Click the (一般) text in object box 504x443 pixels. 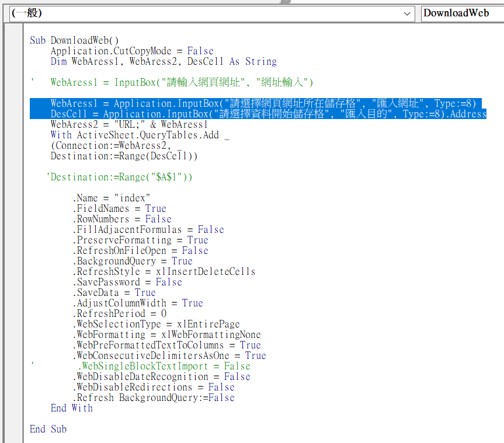(27, 13)
